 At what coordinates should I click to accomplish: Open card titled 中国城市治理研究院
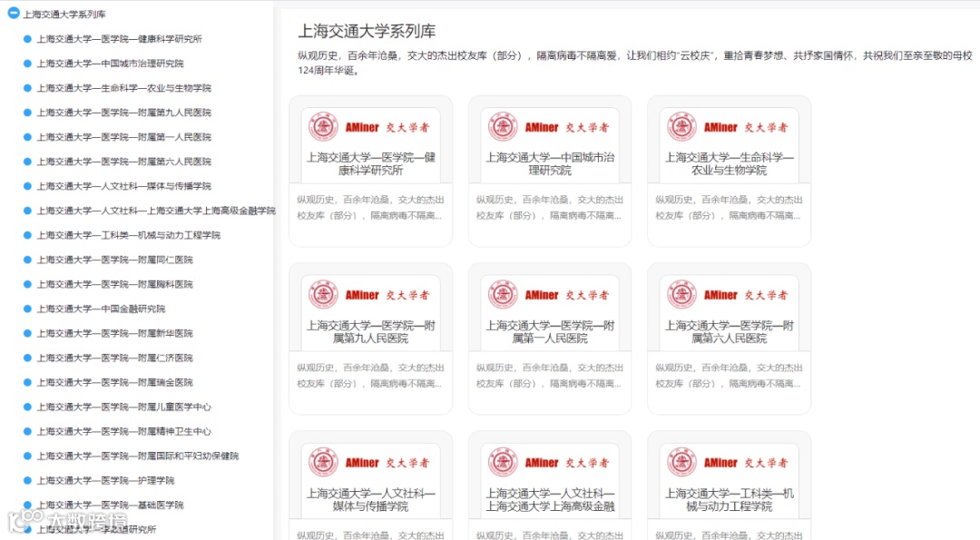(550, 163)
